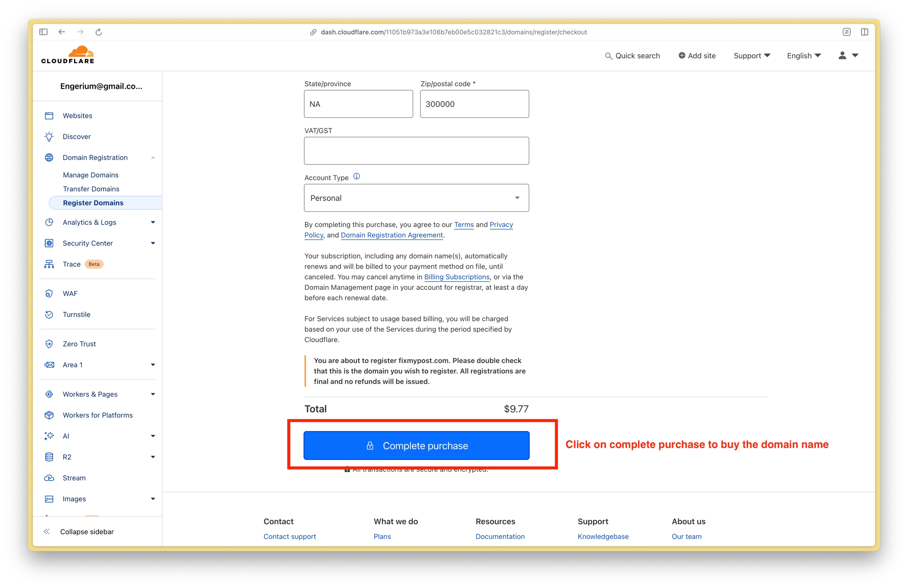Screen dimensions: 908x588
Task: Click the Contact support footer link
Action: 290,536
